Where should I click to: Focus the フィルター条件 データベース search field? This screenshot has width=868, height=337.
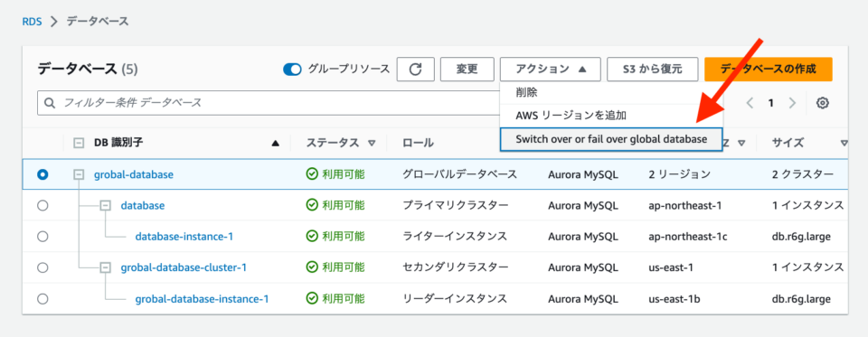(x=269, y=103)
